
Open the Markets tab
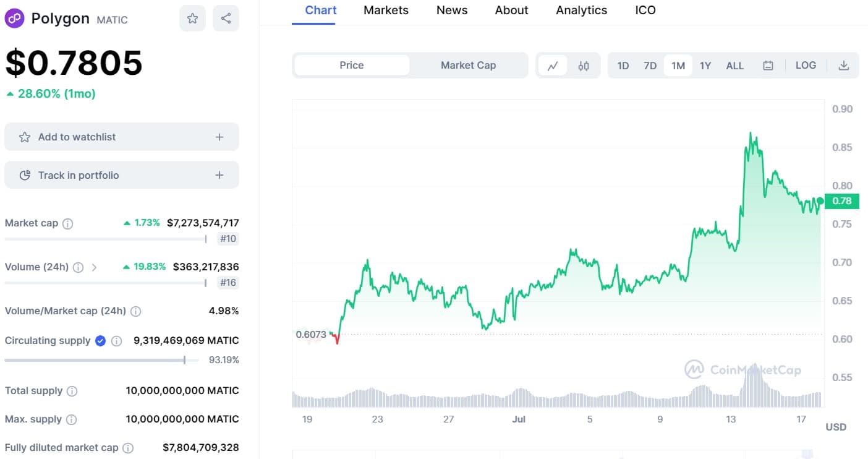(x=386, y=10)
